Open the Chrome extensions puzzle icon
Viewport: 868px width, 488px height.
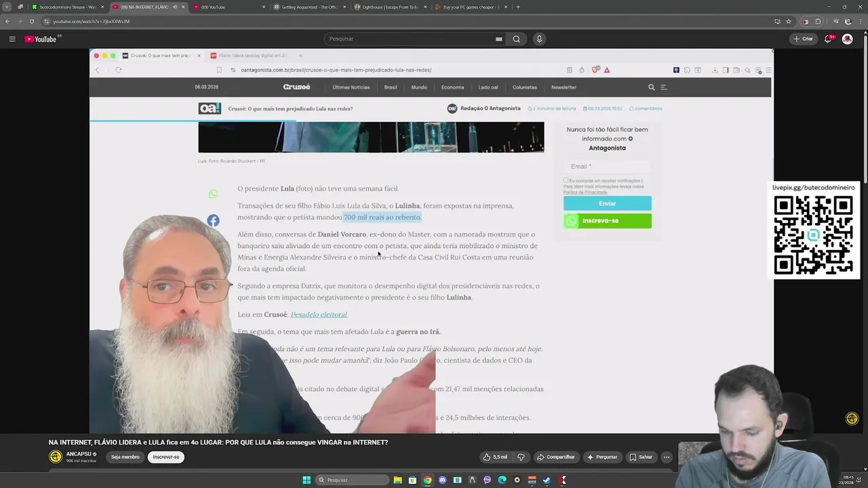pos(818,21)
